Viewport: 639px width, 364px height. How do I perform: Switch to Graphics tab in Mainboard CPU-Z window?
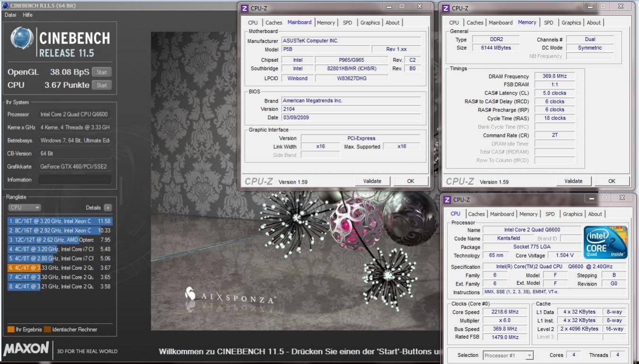click(370, 23)
